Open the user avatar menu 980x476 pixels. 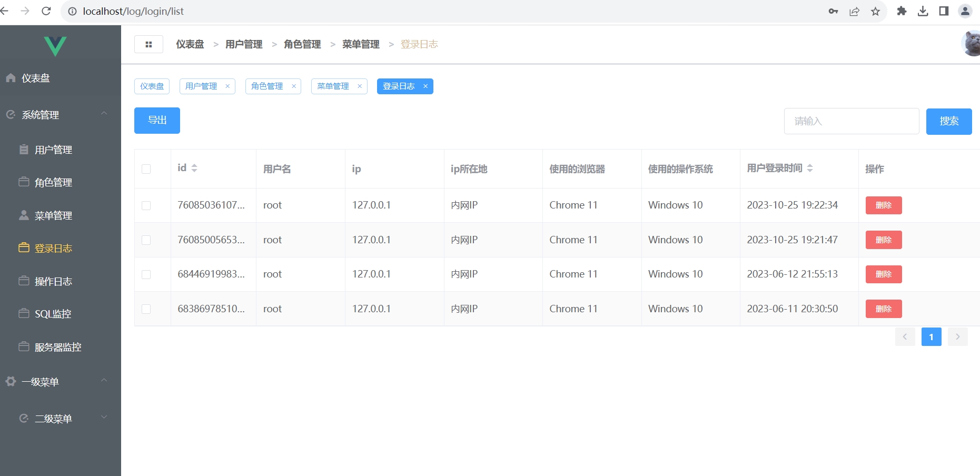coord(971,43)
